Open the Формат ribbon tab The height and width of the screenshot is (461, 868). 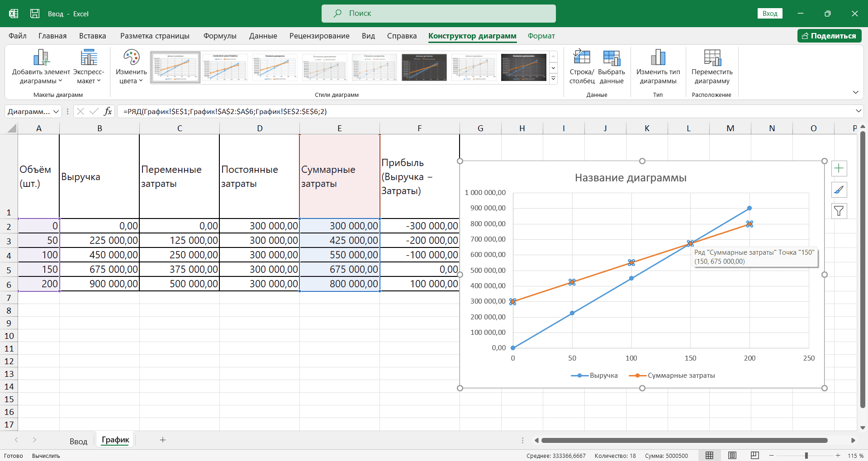(541, 36)
